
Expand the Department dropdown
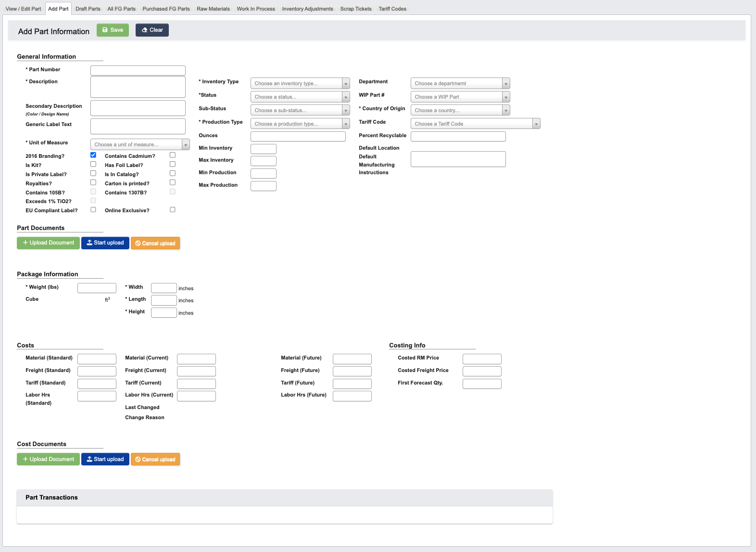pos(460,83)
